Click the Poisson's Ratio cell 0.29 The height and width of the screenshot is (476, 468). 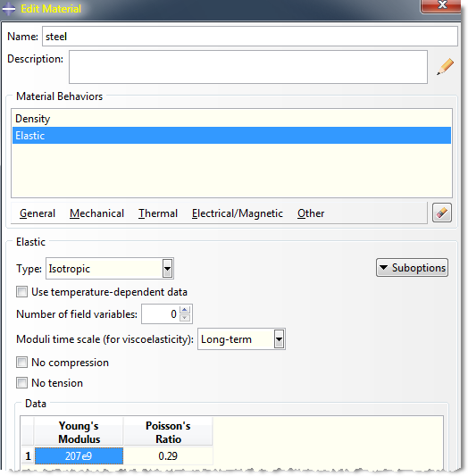[168, 455]
